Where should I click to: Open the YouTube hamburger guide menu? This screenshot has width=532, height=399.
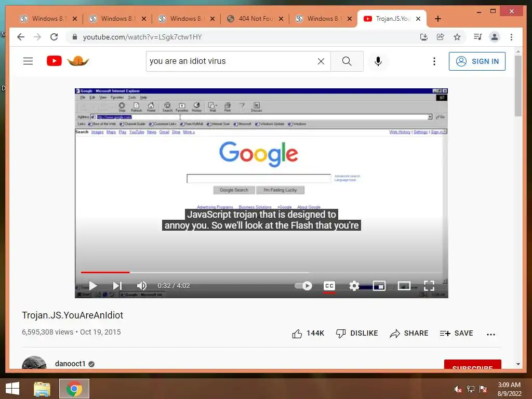[x=28, y=61]
